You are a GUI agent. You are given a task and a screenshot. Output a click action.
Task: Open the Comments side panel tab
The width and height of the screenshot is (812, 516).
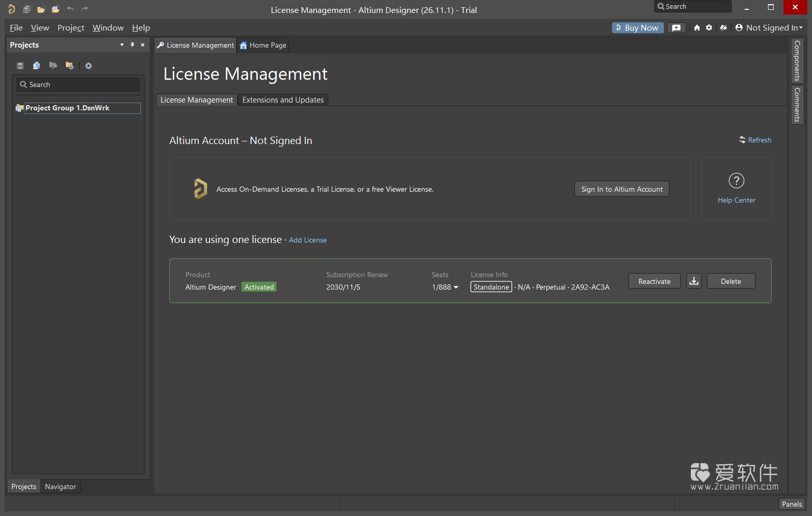pos(797,105)
